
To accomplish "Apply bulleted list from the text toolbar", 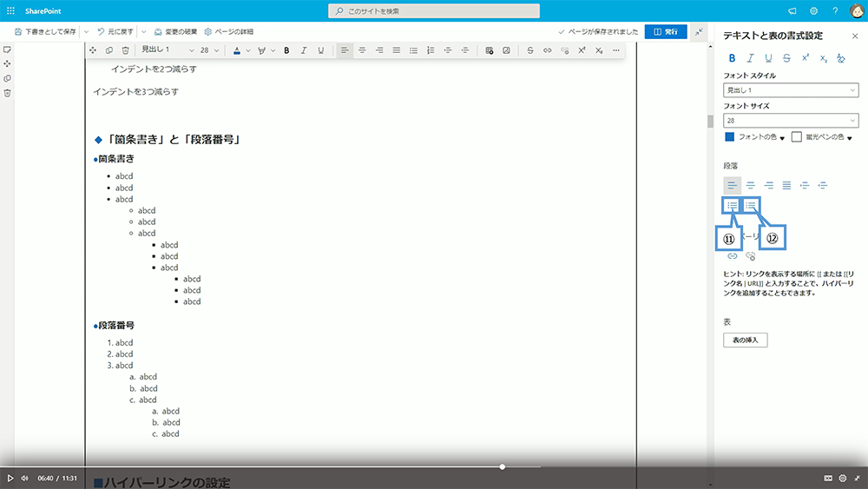I will coord(413,50).
